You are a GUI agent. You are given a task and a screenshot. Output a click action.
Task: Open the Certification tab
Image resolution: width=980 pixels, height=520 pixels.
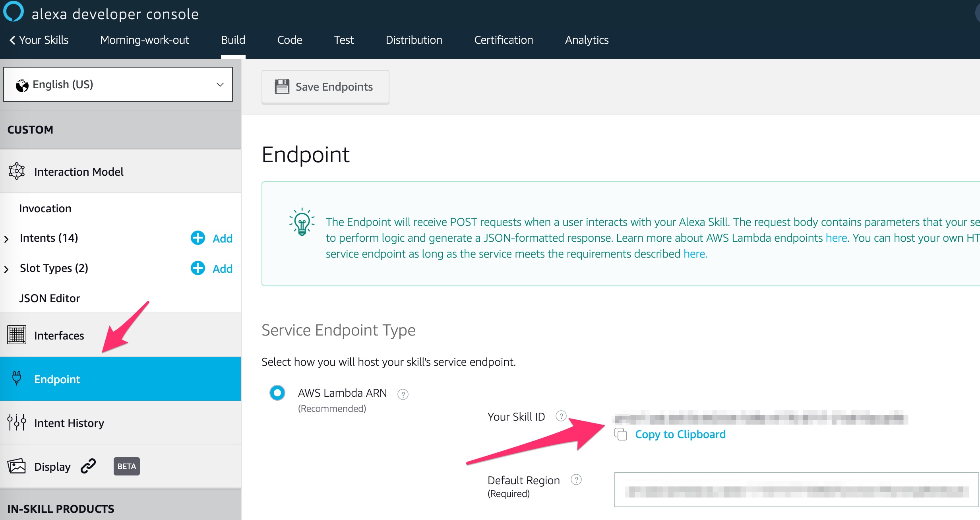pos(504,40)
